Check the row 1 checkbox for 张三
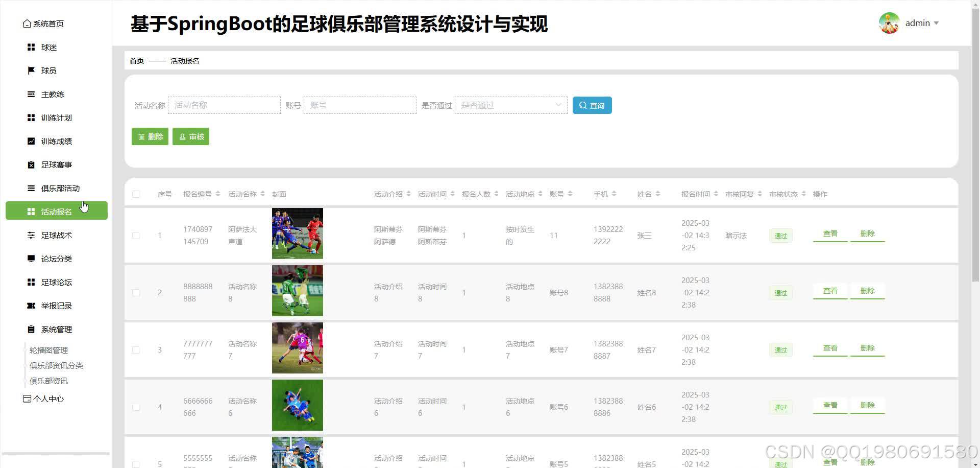Viewport: 980px width, 468px height. [x=136, y=236]
